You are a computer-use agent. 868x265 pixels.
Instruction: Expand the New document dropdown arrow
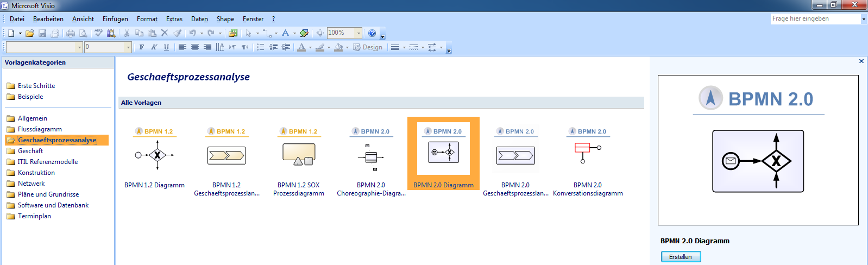(x=20, y=33)
